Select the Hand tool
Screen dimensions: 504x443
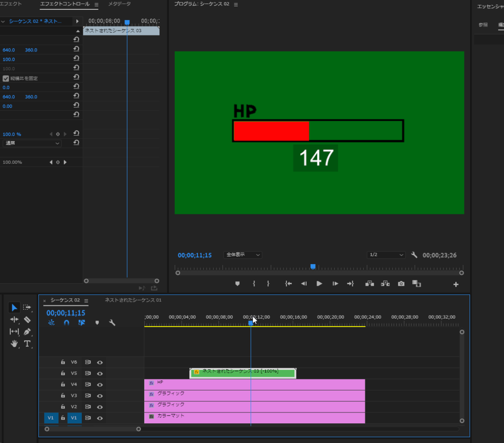tap(14, 343)
